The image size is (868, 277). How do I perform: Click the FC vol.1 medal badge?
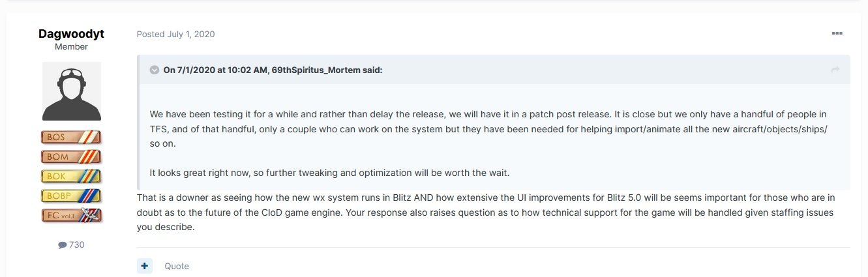(x=72, y=214)
